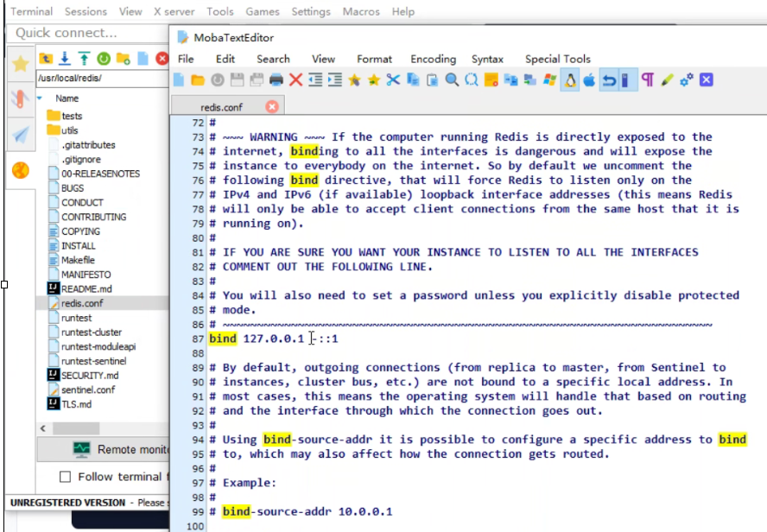Click the find and replace icon
This screenshot has height=532, width=767.
(472, 79)
